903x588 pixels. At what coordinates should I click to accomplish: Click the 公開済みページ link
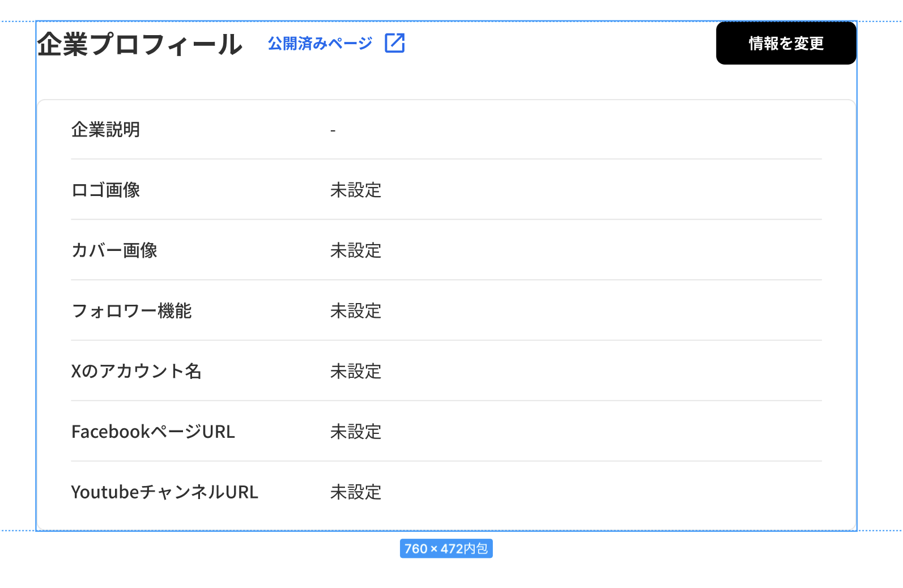pyautogui.click(x=320, y=43)
